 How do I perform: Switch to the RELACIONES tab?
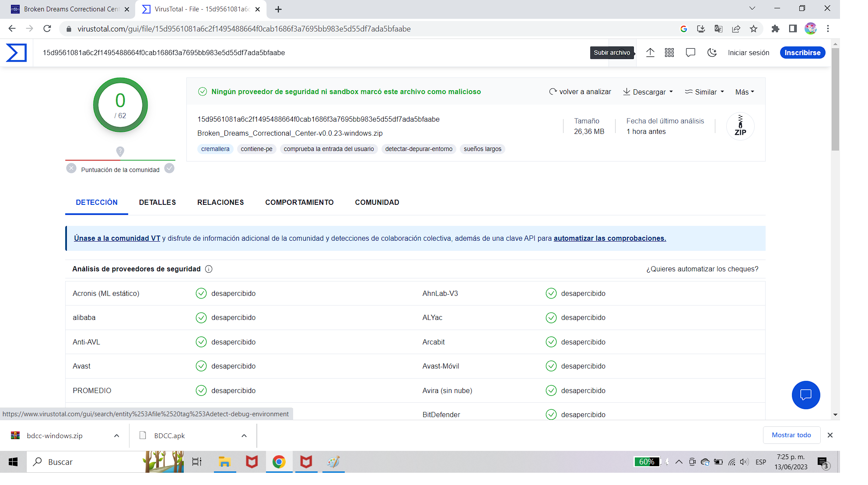[x=220, y=202]
